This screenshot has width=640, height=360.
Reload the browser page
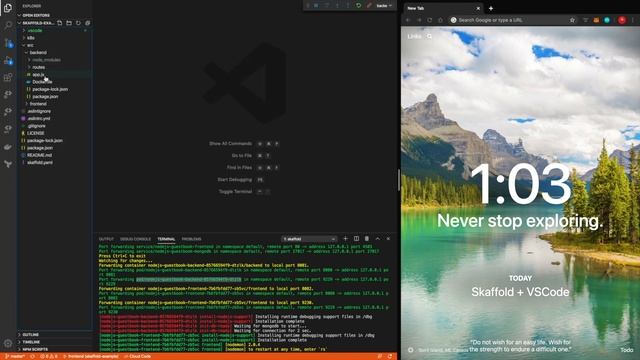click(x=429, y=20)
